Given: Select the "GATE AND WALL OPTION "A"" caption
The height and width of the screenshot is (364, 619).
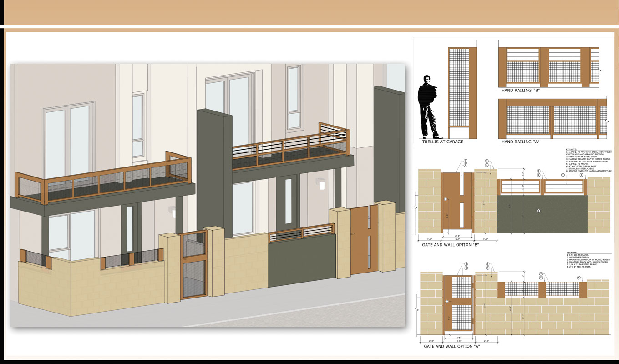Looking at the screenshot, I should 452,346.
